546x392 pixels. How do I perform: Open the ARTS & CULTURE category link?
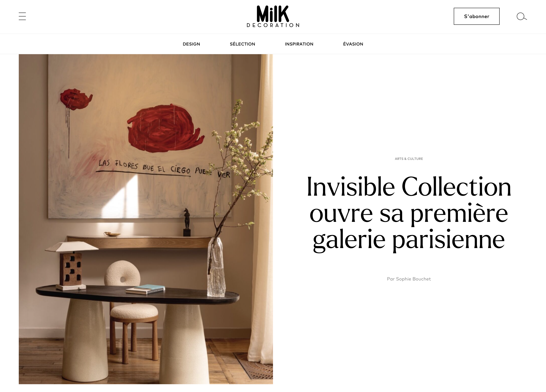click(x=409, y=159)
